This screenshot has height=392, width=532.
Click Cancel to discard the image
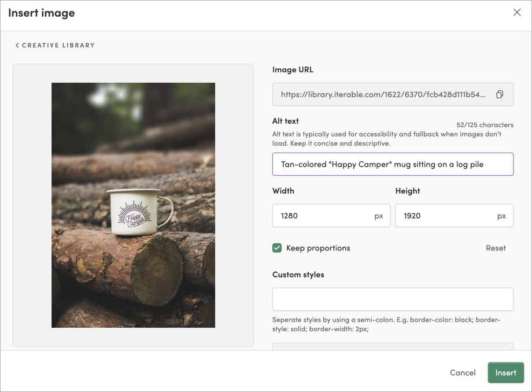click(462, 372)
